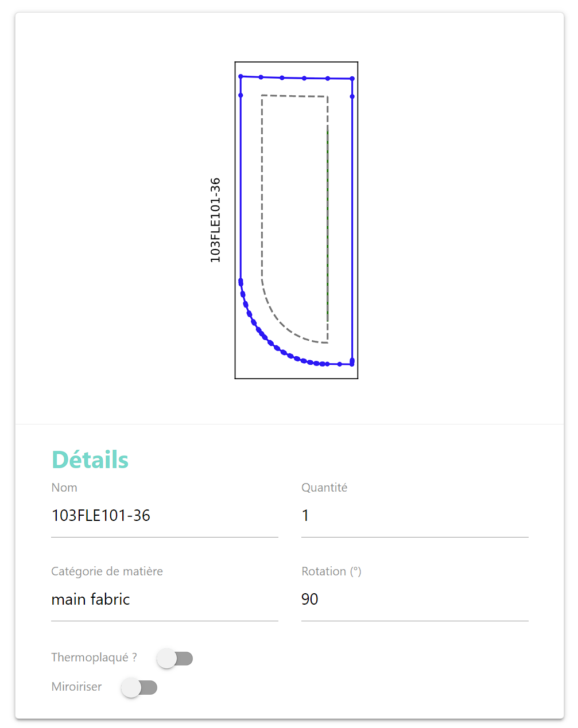Click the Nom label

[64, 488]
